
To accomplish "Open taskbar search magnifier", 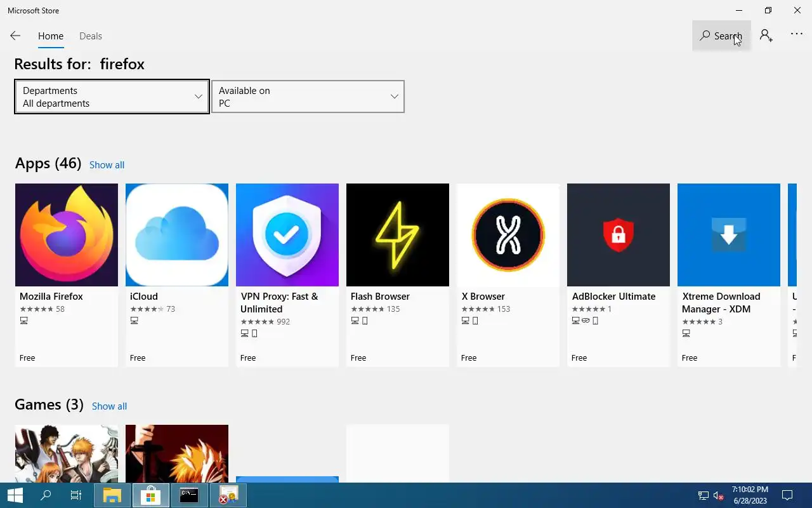I will pyautogui.click(x=46, y=495).
